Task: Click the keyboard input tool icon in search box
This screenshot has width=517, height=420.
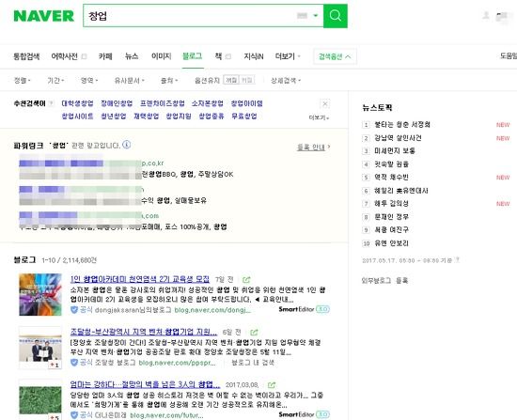Action: pos(302,15)
